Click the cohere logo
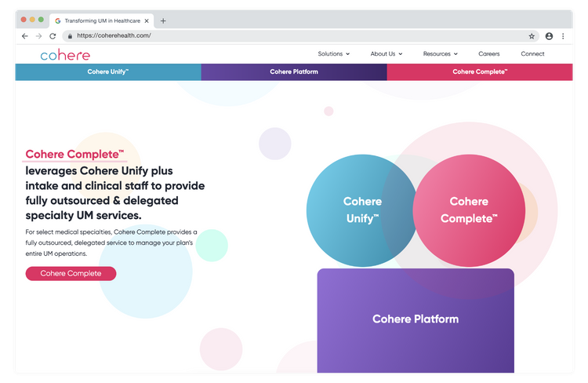The width and height of the screenshot is (588, 383). click(x=65, y=55)
